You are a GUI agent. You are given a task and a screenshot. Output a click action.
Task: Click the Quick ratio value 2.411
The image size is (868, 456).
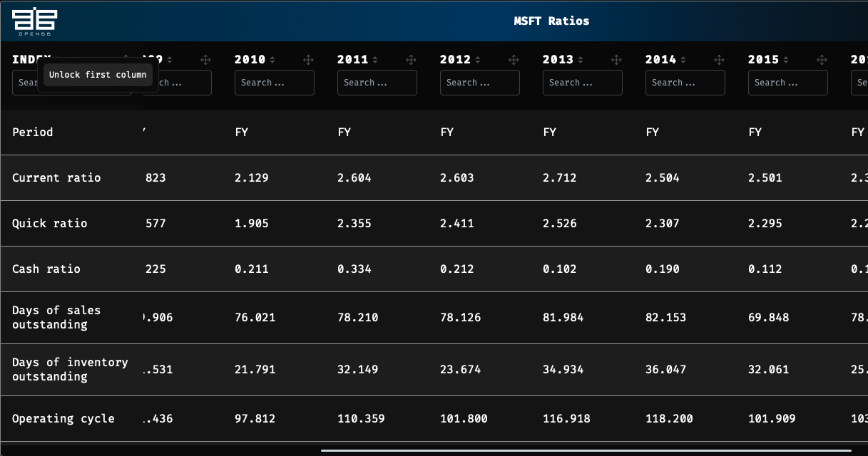[x=457, y=223]
